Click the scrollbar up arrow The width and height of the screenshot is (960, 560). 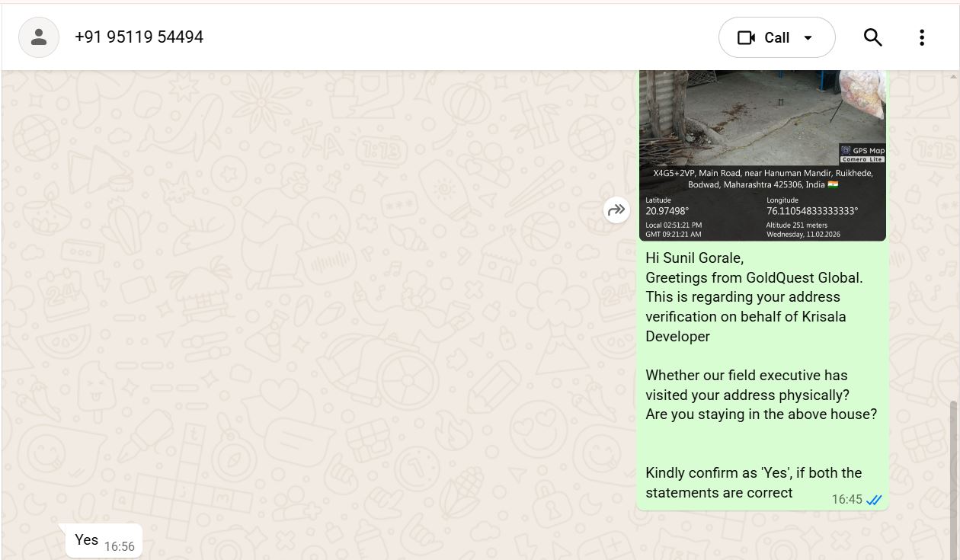[x=954, y=76]
